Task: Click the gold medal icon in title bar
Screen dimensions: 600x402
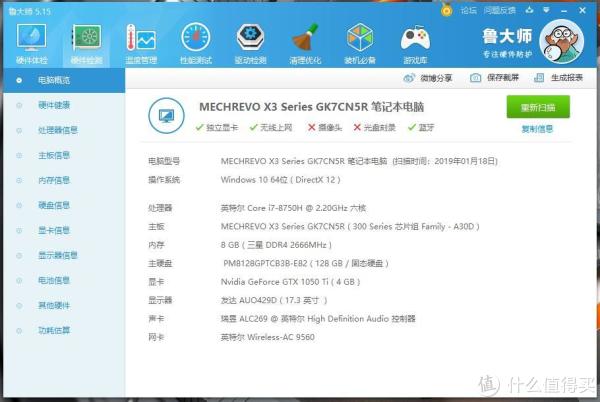Action: coord(446,10)
